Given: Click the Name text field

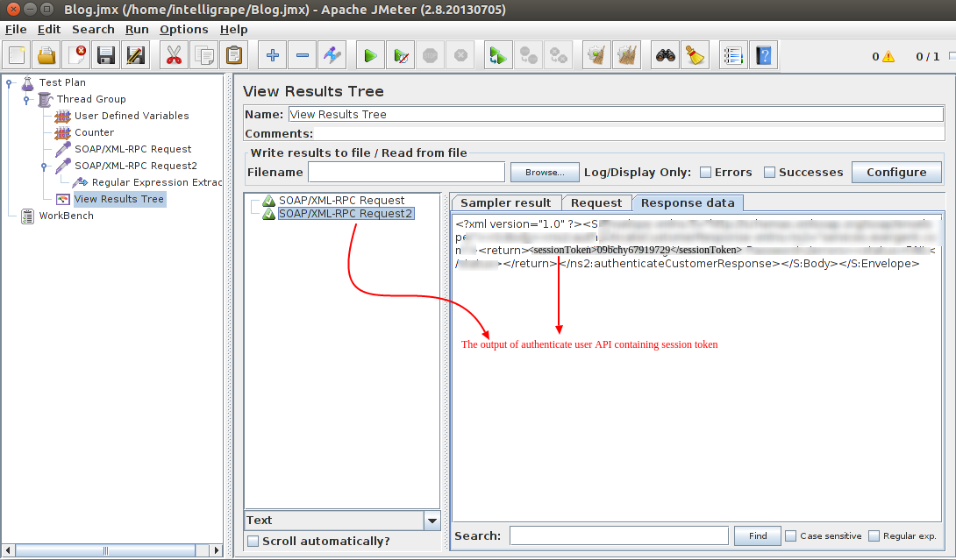Looking at the screenshot, I should pyautogui.click(x=616, y=114).
